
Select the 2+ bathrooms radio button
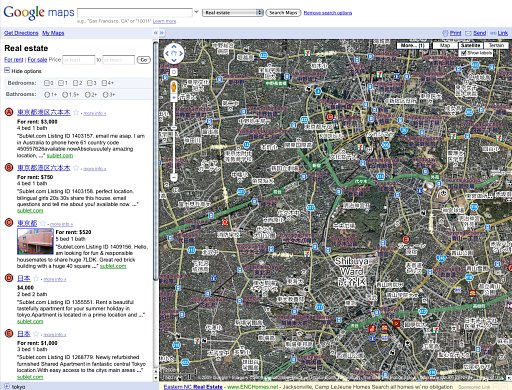pos(88,95)
